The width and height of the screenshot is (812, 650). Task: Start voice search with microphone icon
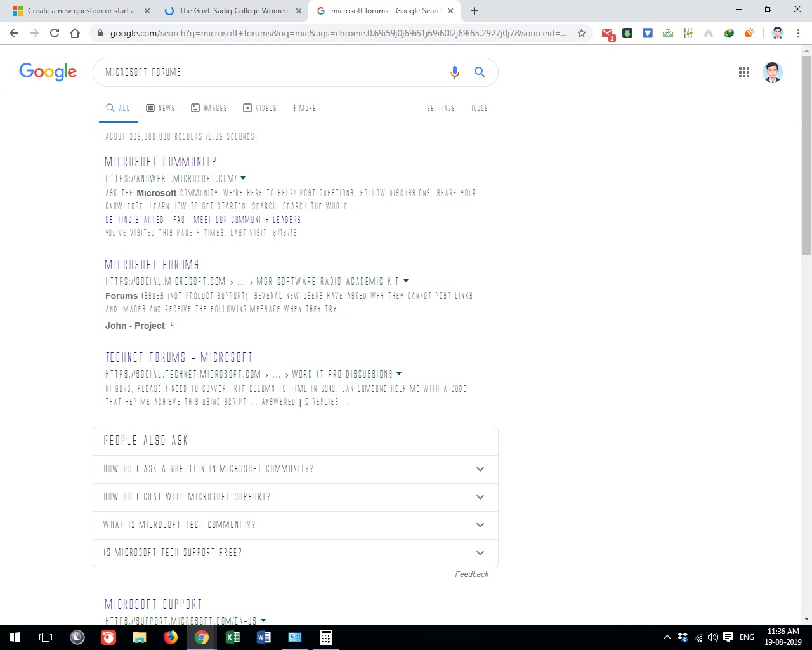tap(454, 72)
